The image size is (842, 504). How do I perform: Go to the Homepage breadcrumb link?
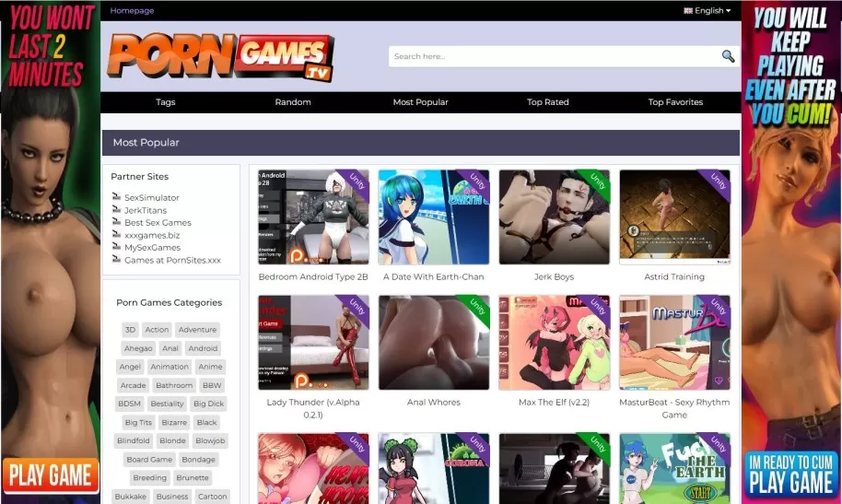pyautogui.click(x=132, y=11)
